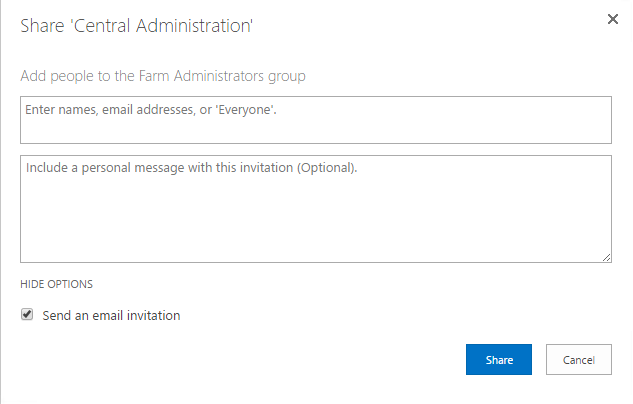Collapse options via HIDE OPTIONS
Screen dimensions: 633x404
(56, 284)
